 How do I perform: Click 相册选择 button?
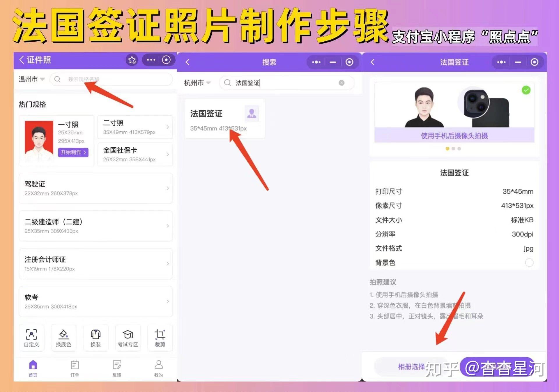click(x=411, y=367)
